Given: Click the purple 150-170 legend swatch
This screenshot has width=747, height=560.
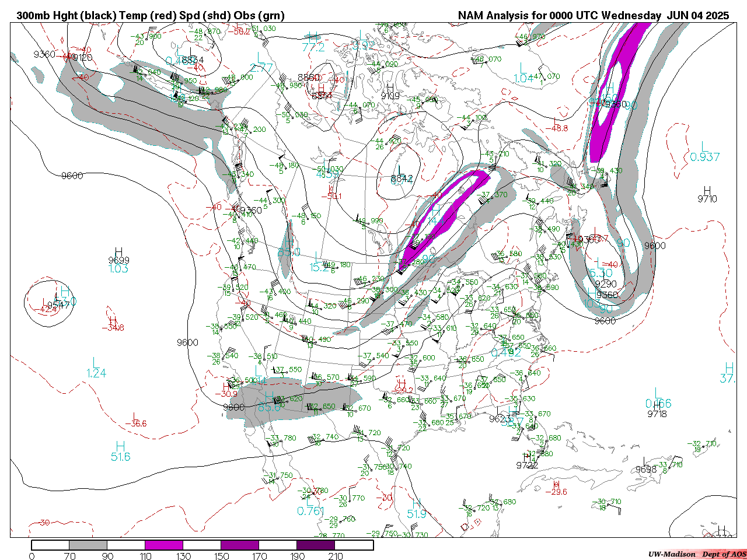Looking at the screenshot, I should 240,545.
